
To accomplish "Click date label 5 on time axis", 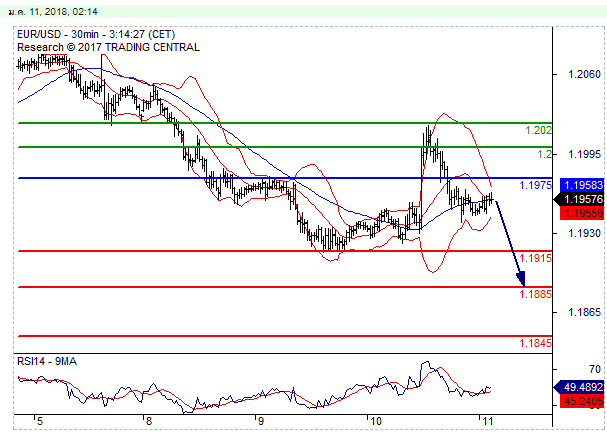I will [x=39, y=421].
